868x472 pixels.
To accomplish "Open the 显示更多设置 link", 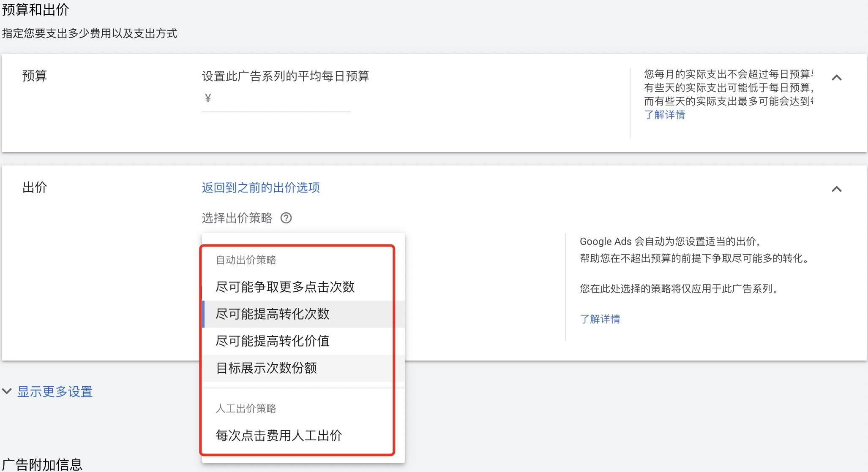I will (55, 391).
